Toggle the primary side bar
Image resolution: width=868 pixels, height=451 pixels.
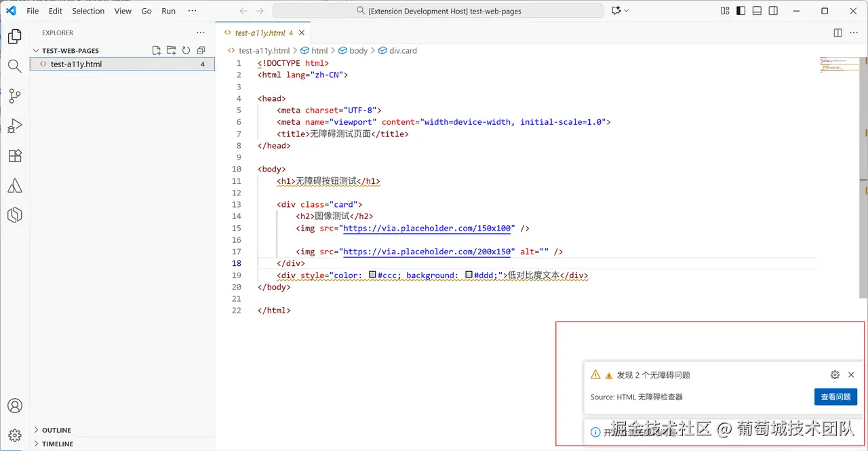pos(741,11)
